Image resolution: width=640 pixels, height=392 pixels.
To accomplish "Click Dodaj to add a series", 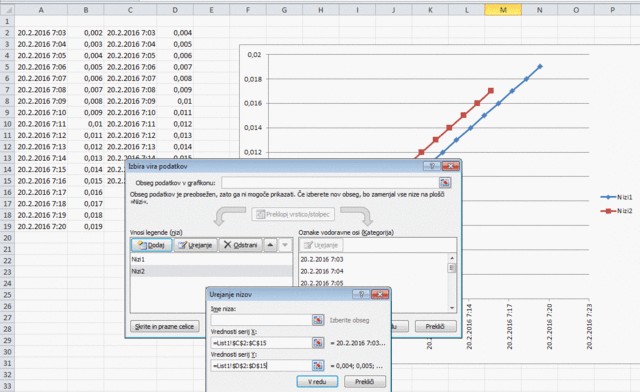I will click(x=151, y=245).
